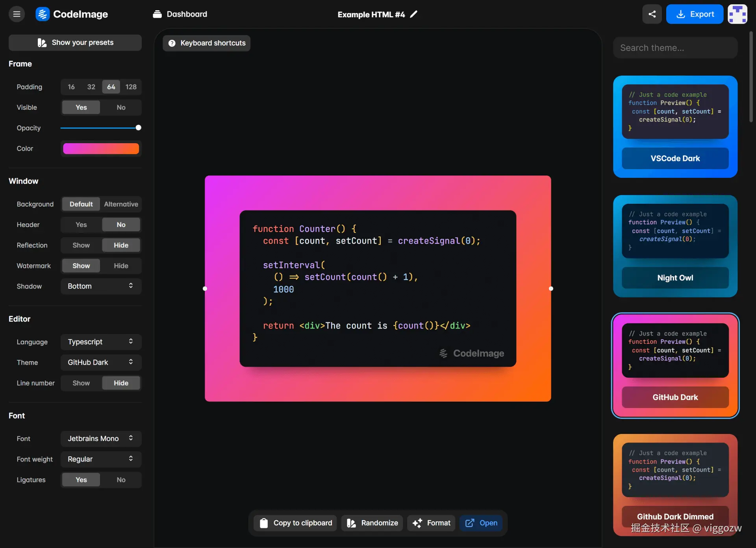
Task: Open Keyboard shortcuts help
Action: pyautogui.click(x=207, y=43)
